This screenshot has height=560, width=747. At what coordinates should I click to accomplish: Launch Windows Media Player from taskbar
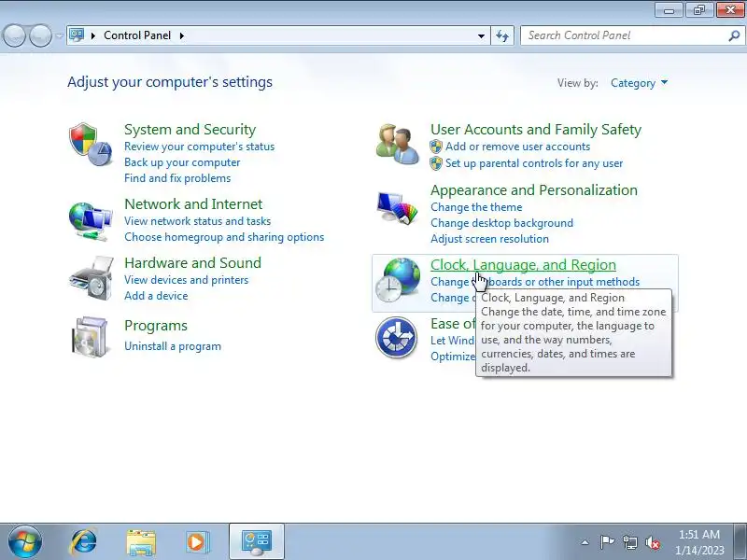198,542
